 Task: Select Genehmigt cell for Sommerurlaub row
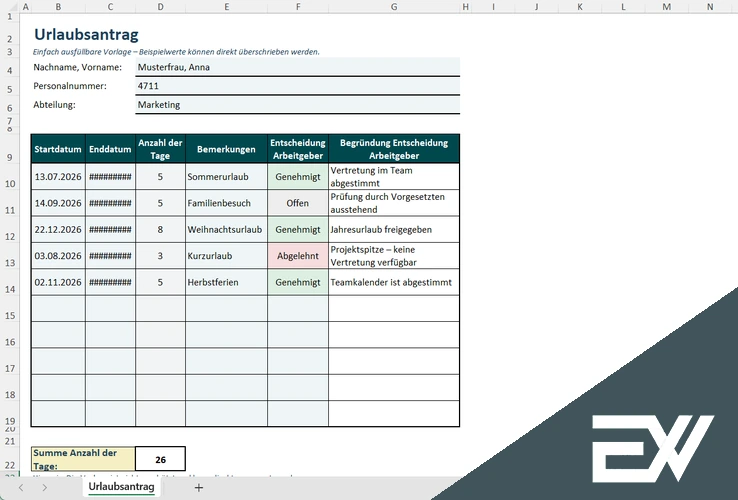point(298,177)
